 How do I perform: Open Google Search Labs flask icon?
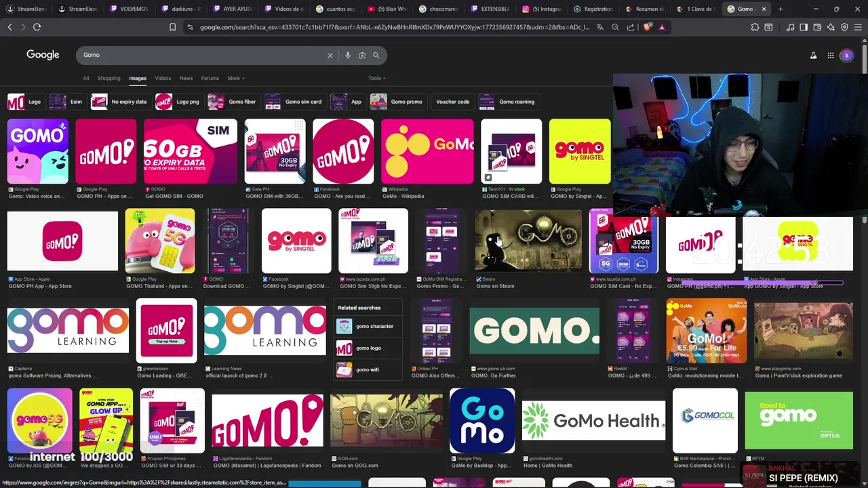(814, 56)
